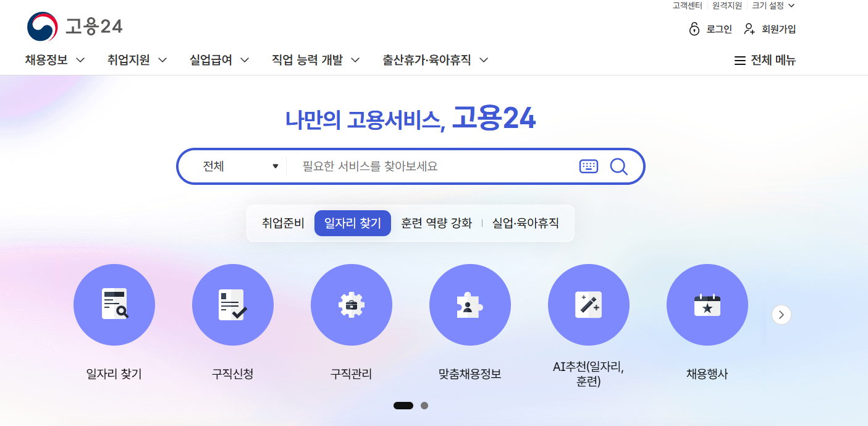This screenshot has height=426, width=868.
Task: Click the 회원가입 text link
Action: click(x=778, y=29)
